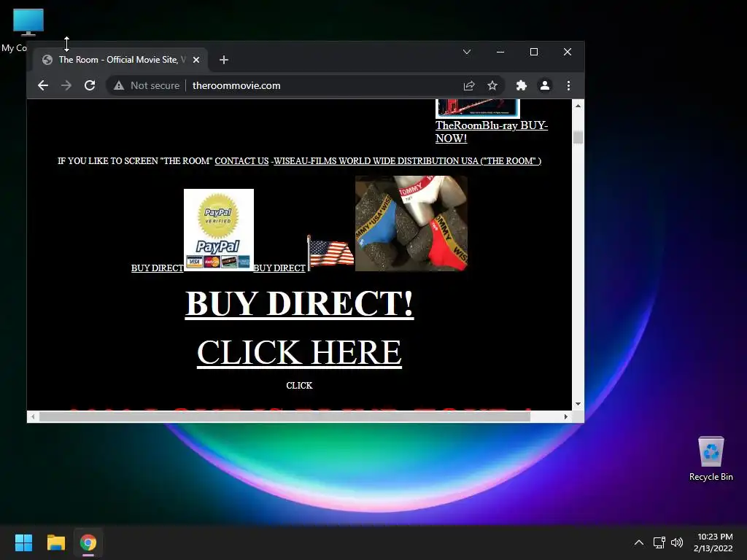The width and height of the screenshot is (747, 560).
Task: Open Wiseau-Films World Wide Distribution link
Action: [x=407, y=161]
